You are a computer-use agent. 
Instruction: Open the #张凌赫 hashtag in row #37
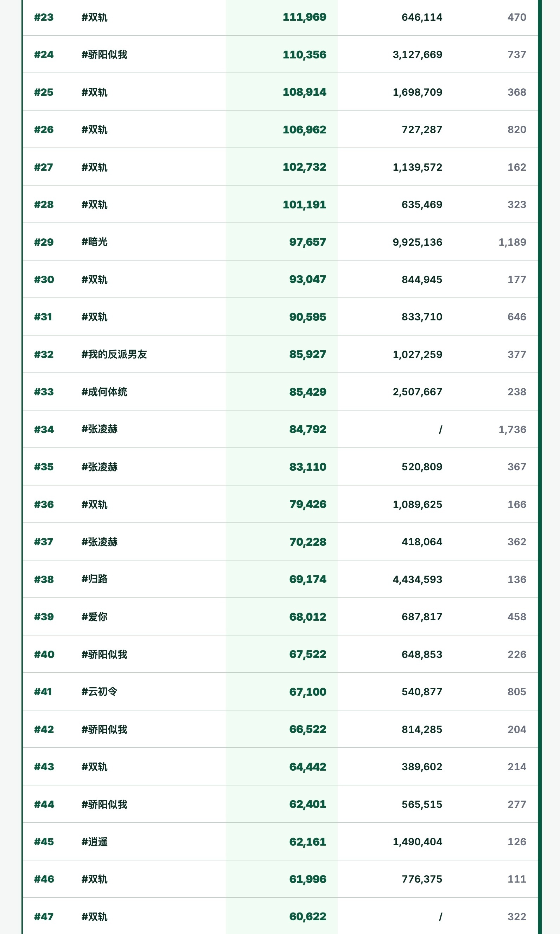(x=100, y=541)
